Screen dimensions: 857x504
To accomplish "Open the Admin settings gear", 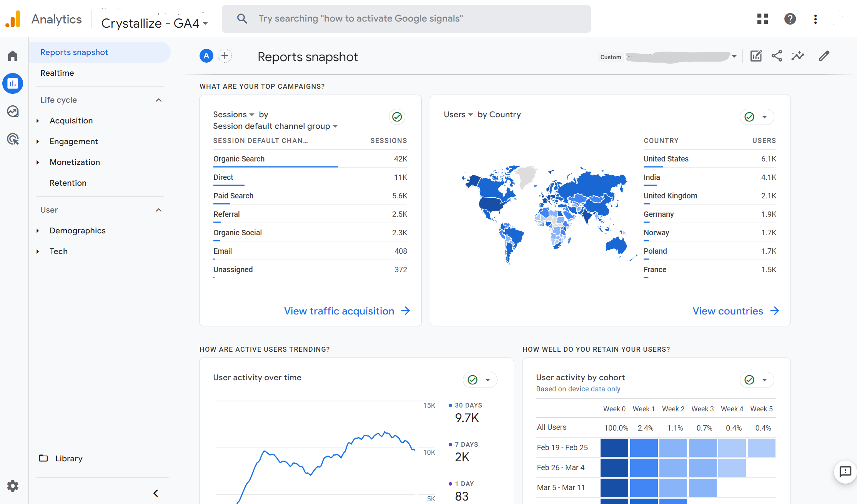I will [13, 486].
